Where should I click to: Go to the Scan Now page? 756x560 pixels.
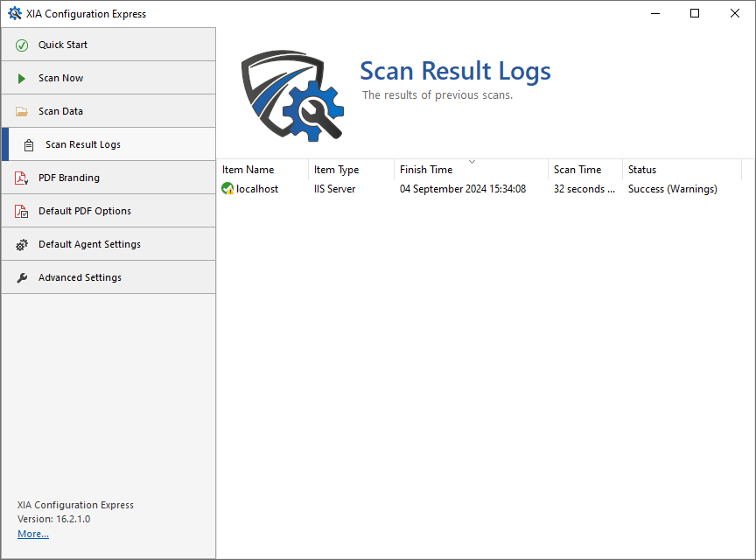108,78
